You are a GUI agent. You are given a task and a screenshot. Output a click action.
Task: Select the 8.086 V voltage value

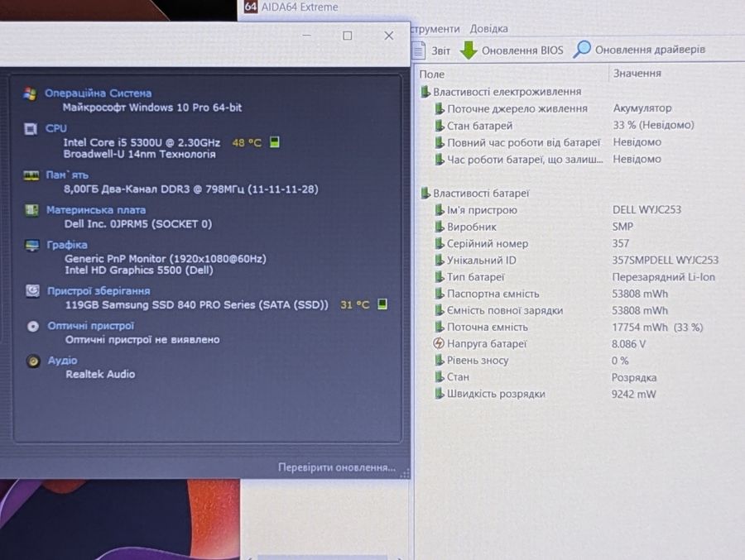(628, 343)
